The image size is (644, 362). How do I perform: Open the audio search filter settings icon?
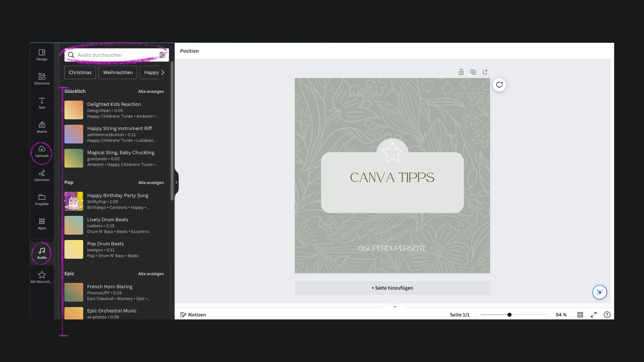162,55
